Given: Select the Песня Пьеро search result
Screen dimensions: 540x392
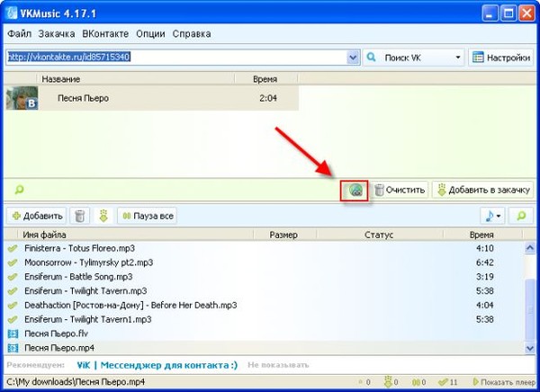Looking at the screenshot, I should click(152, 98).
